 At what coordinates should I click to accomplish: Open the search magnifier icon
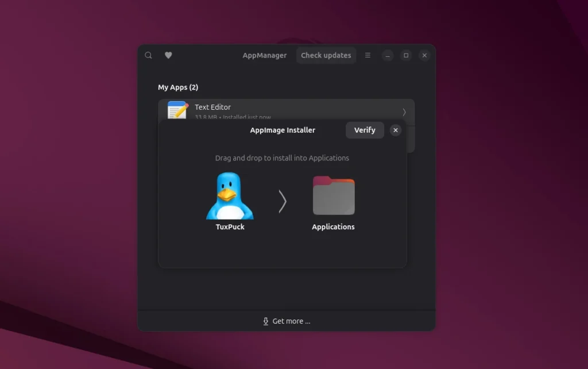(148, 55)
